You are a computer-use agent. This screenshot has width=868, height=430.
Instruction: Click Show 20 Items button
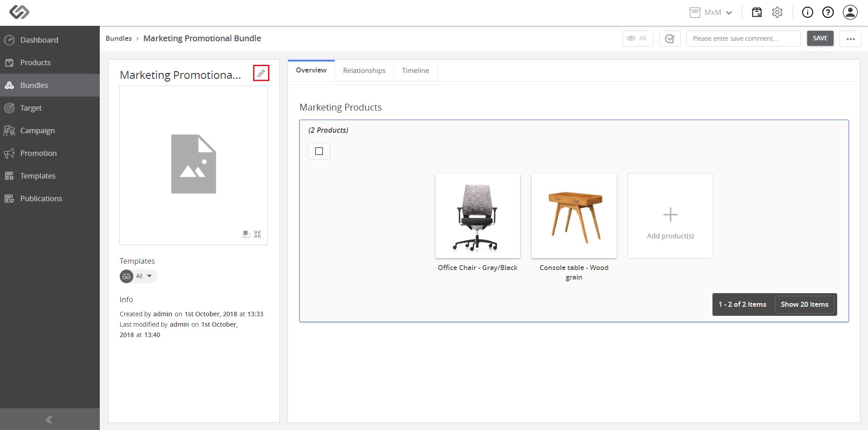pos(805,304)
